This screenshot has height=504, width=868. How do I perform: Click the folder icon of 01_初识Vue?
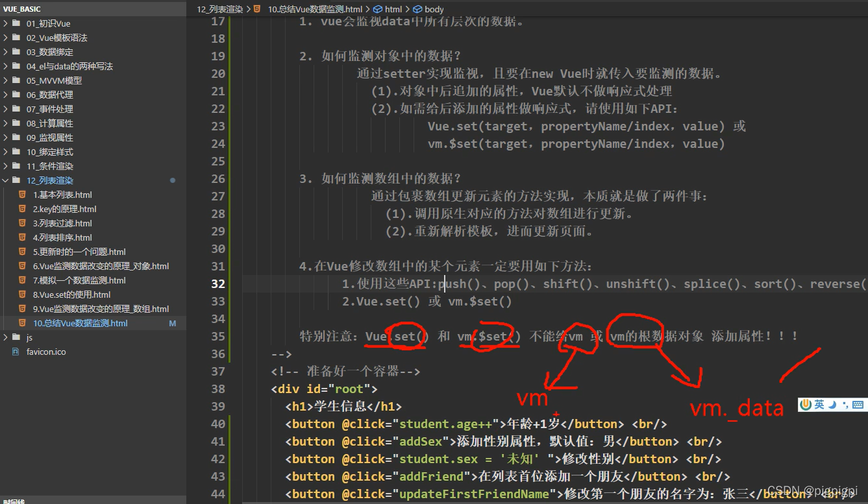(x=16, y=23)
